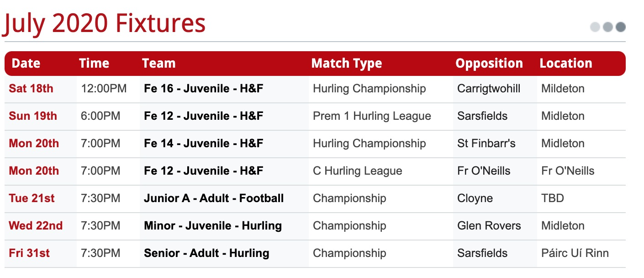Select the darkest third carousel dot
The image size is (644, 278).
620,27
